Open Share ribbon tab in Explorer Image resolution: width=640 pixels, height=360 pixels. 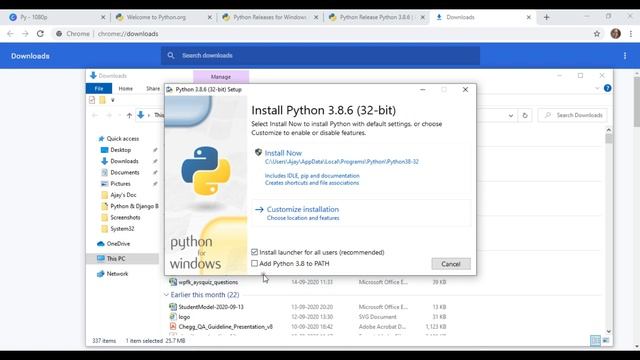(x=153, y=89)
